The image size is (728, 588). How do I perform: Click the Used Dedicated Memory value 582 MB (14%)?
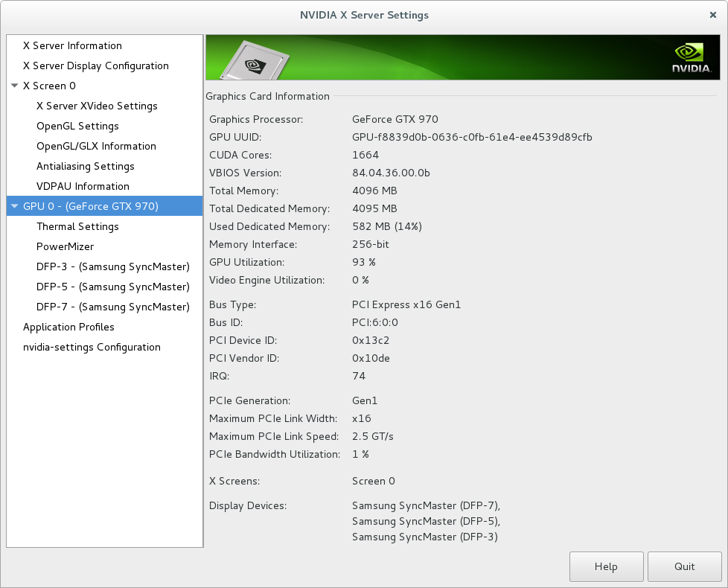(387, 226)
